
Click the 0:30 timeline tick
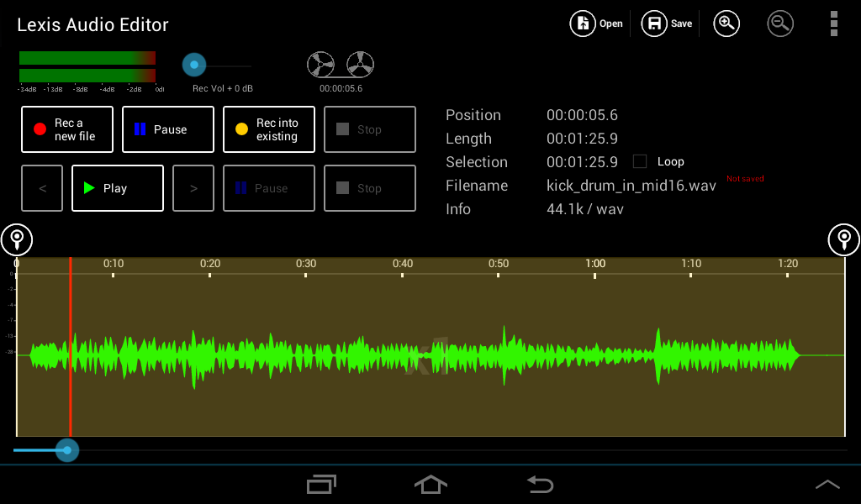(306, 275)
